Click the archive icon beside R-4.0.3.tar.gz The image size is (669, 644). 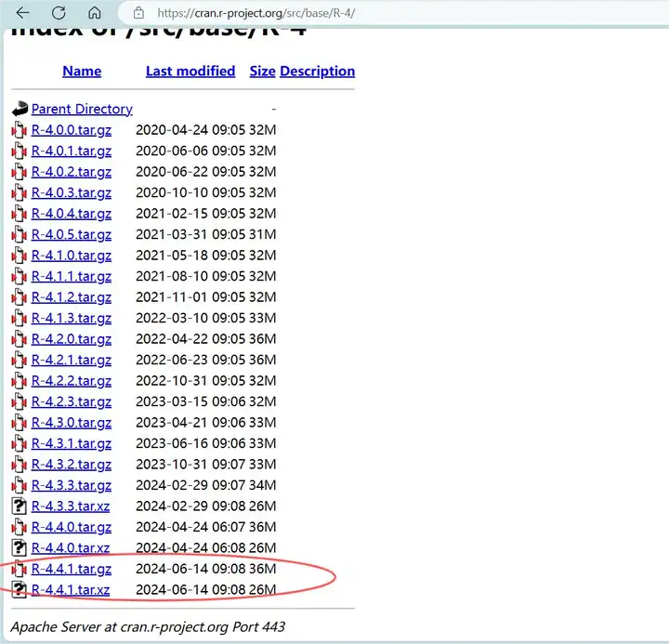coord(19,192)
